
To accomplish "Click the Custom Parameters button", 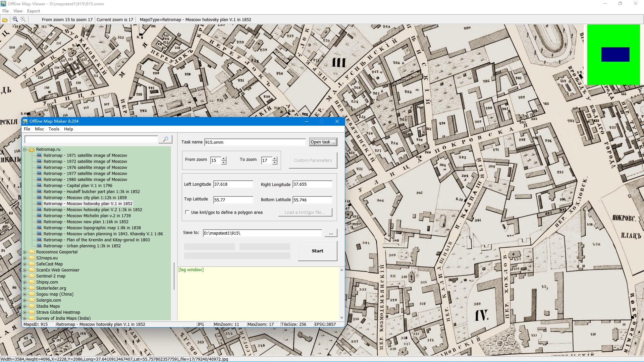I will click(313, 161).
